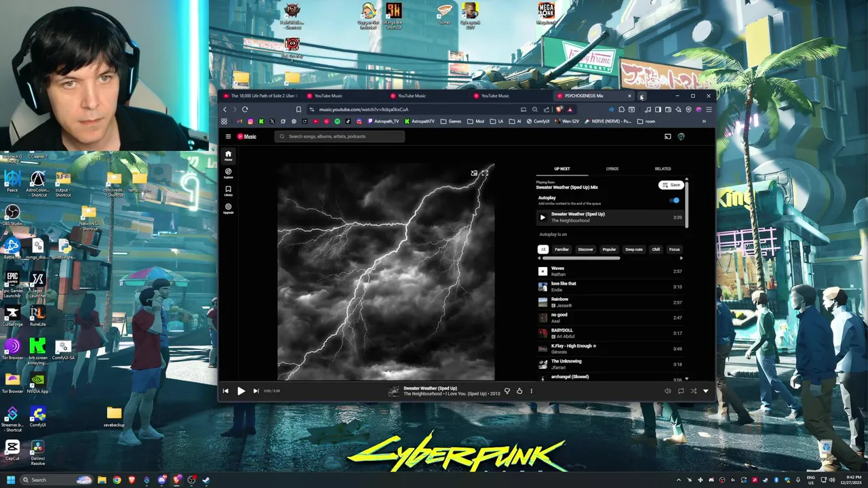The width and height of the screenshot is (868, 488).
Task: Play BABYDOLL by Ari Abdul
Action: tap(610, 333)
